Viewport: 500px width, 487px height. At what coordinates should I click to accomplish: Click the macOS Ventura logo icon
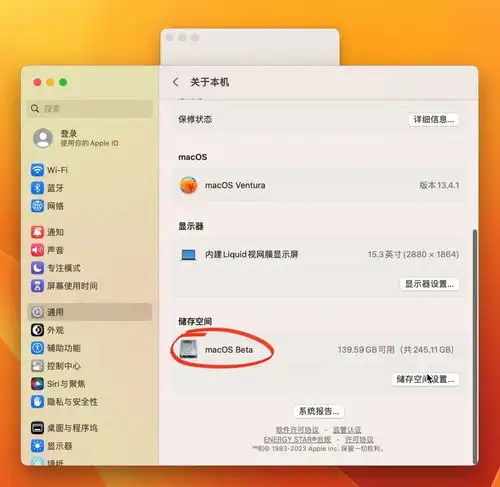[189, 185]
